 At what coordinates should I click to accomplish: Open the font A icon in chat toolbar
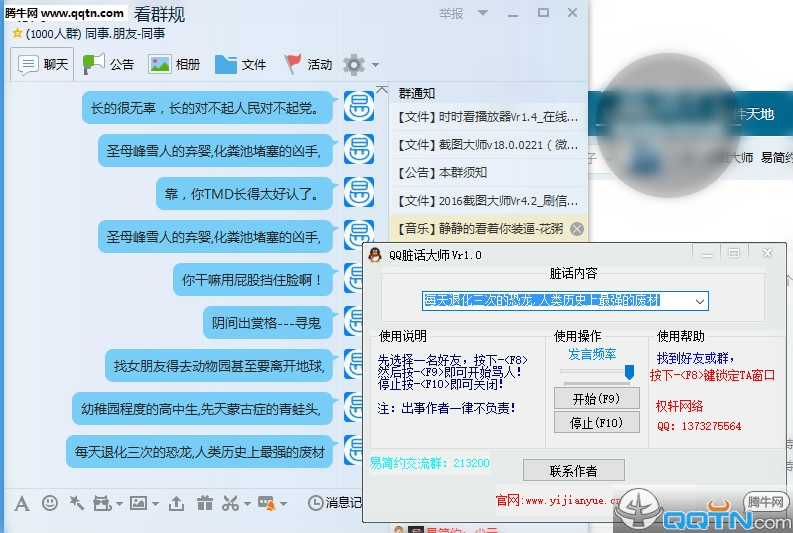click(21, 503)
